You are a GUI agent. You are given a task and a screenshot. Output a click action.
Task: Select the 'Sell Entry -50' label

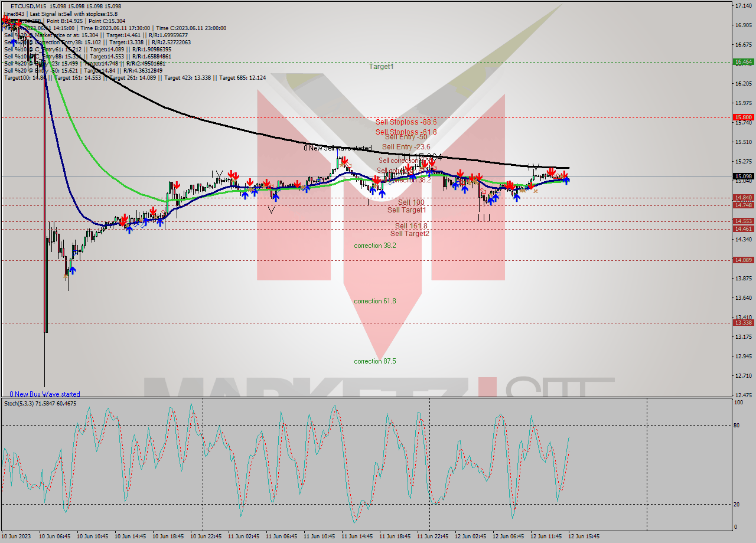pos(406,136)
